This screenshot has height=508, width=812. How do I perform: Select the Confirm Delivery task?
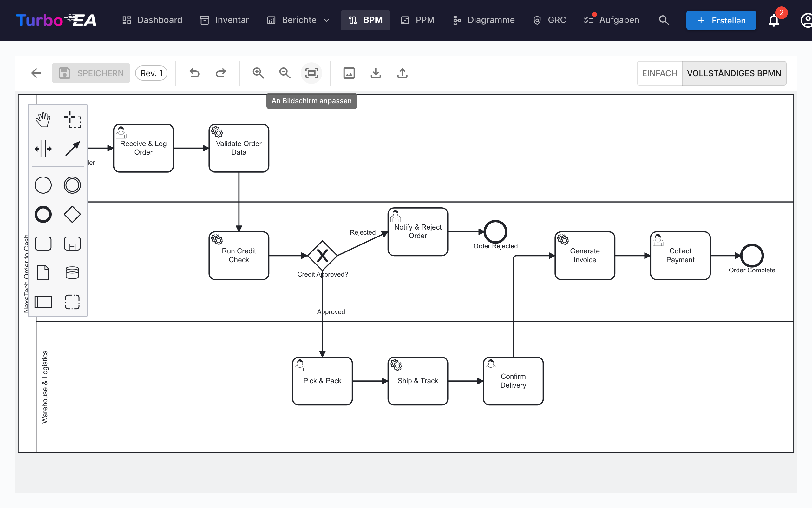(x=513, y=381)
